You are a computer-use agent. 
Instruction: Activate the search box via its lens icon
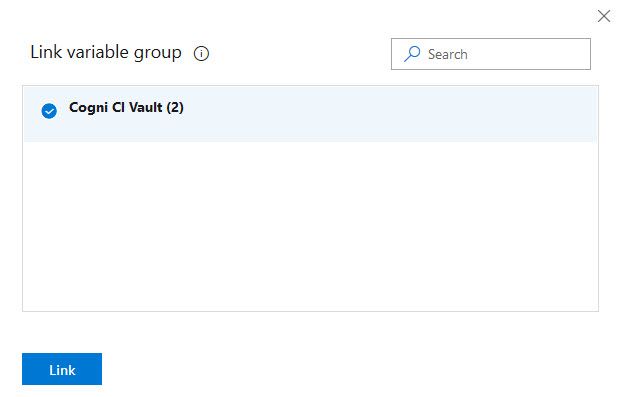[412, 54]
